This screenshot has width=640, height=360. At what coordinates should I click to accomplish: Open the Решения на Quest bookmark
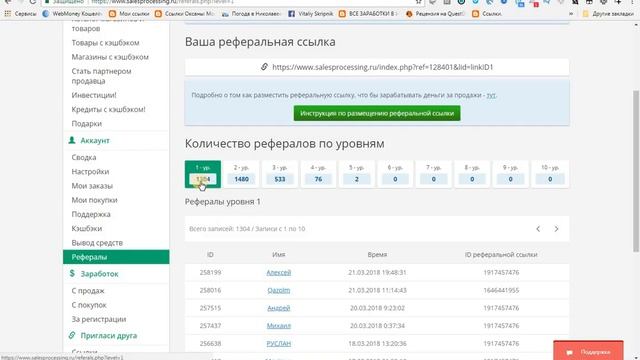point(435,13)
